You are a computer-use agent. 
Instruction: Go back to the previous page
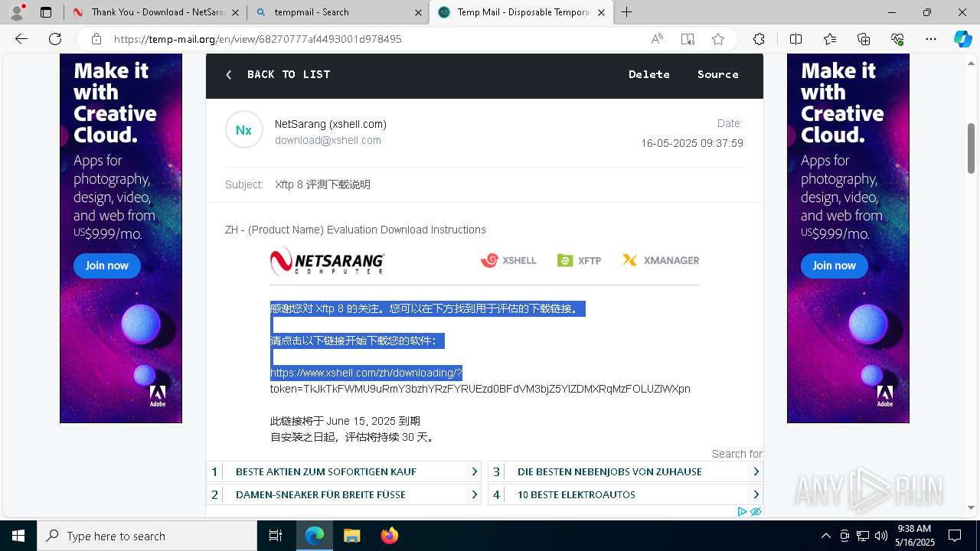pyautogui.click(x=21, y=39)
